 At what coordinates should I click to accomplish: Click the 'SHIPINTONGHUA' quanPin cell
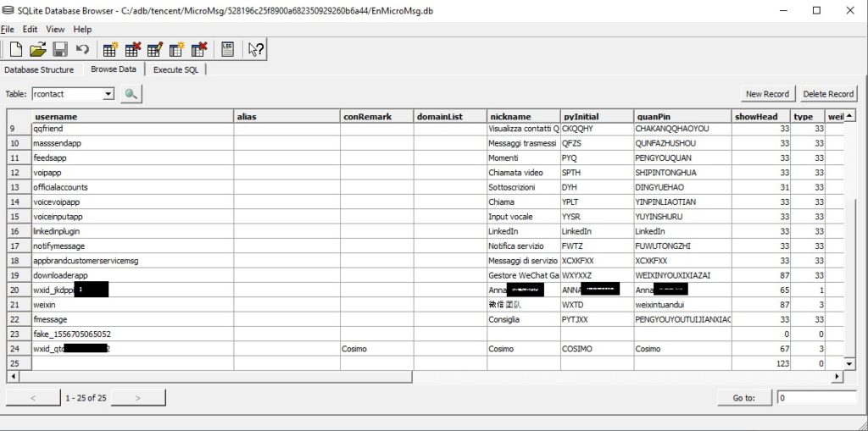tap(682, 173)
